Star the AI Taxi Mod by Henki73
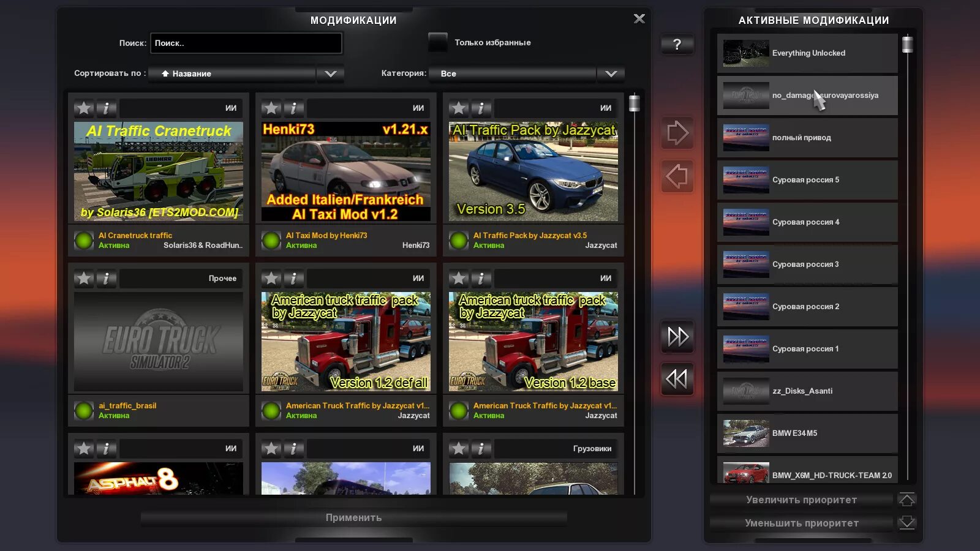This screenshot has height=551, width=980. 271,108
